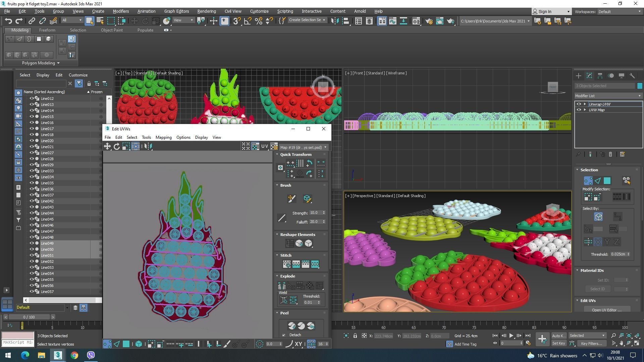The image size is (644, 362).
Task: Open the Create tab in command panel
Action: (578, 76)
